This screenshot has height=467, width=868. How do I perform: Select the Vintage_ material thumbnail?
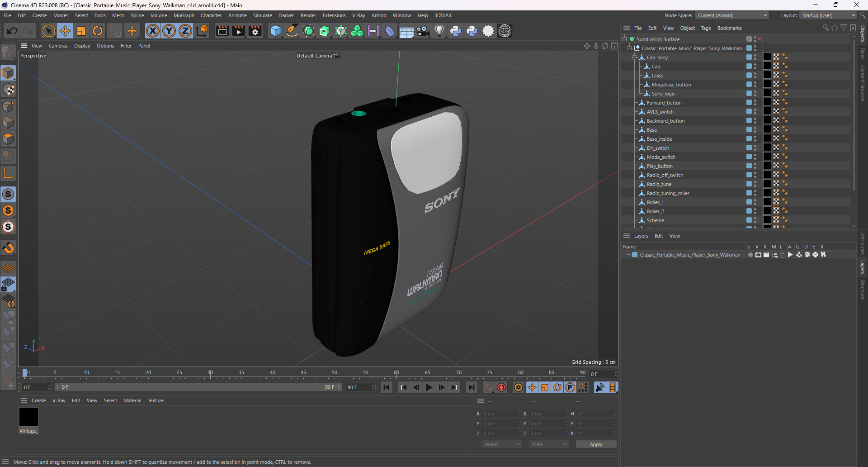[x=28, y=417]
